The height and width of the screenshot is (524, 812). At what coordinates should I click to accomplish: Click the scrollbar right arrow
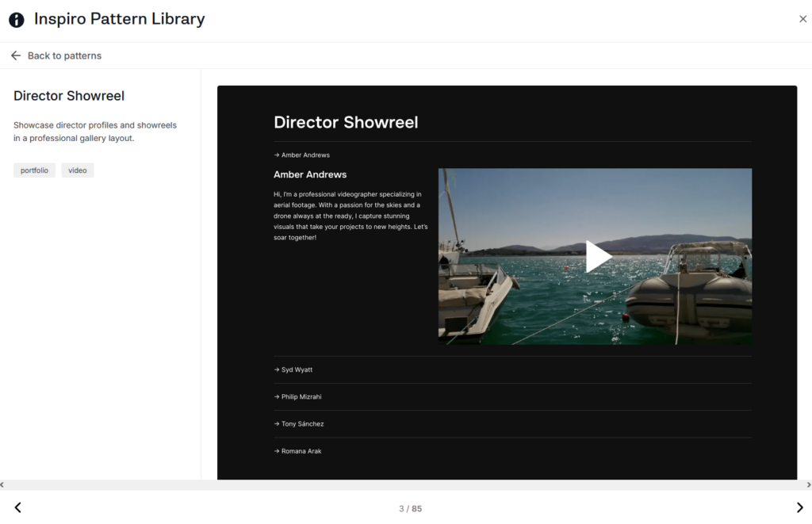coord(809,485)
